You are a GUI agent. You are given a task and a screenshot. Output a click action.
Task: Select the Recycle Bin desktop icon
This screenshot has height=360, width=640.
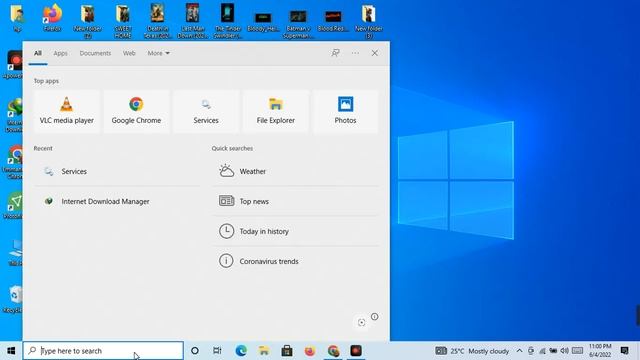pos(14,299)
